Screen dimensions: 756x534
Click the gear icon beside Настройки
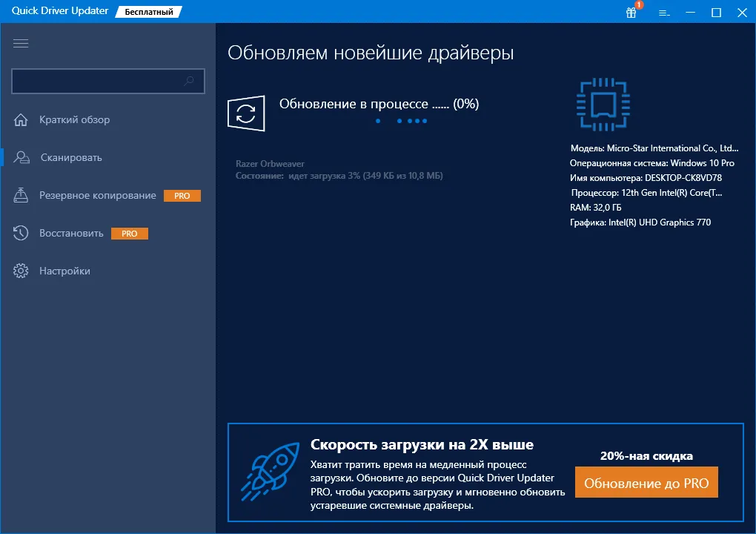[21, 271]
